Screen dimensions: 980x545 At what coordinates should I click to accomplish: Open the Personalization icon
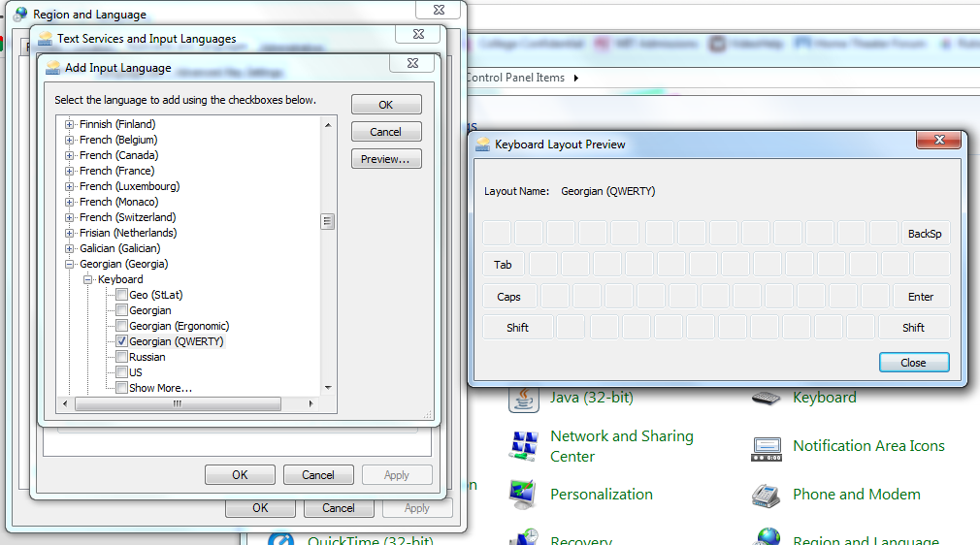point(524,494)
